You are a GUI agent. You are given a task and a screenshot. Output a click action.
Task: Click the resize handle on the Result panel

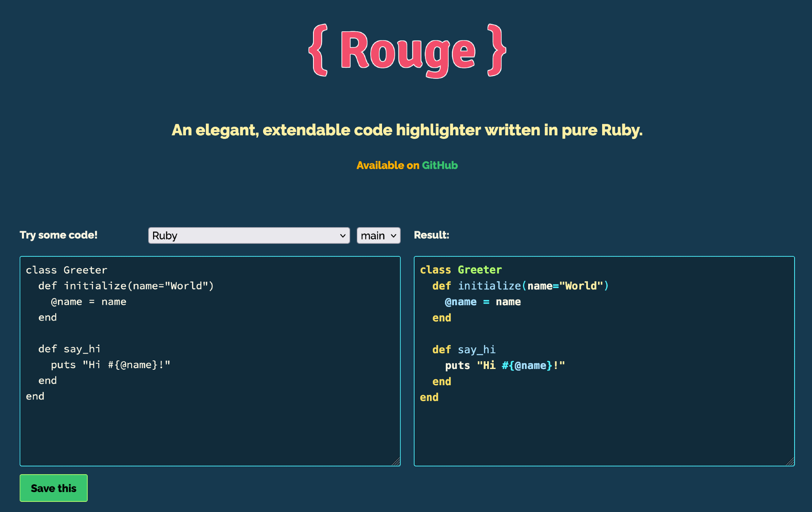[x=790, y=462]
